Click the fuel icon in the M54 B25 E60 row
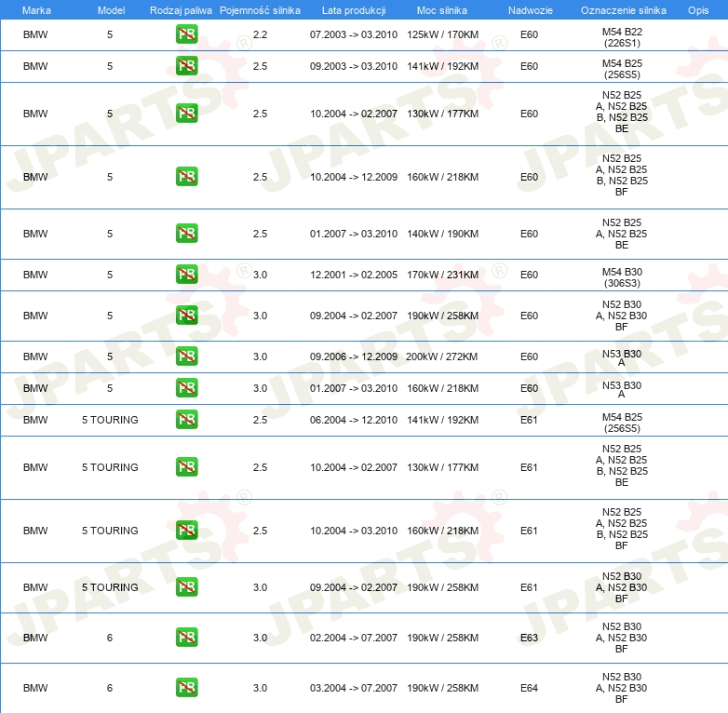Screen dimensions: 728x713 point(186,66)
